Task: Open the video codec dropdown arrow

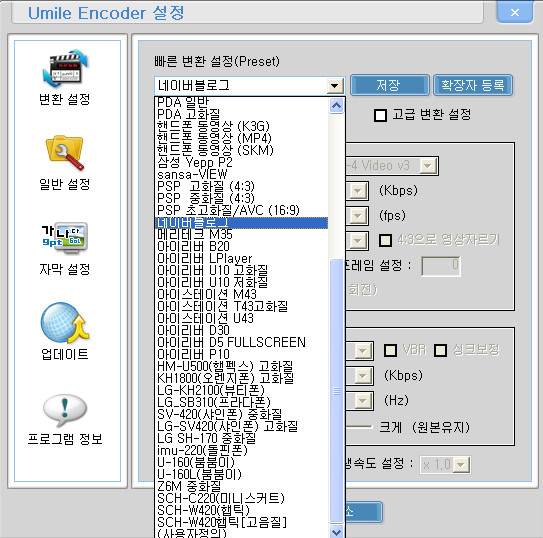Action: click(x=428, y=166)
